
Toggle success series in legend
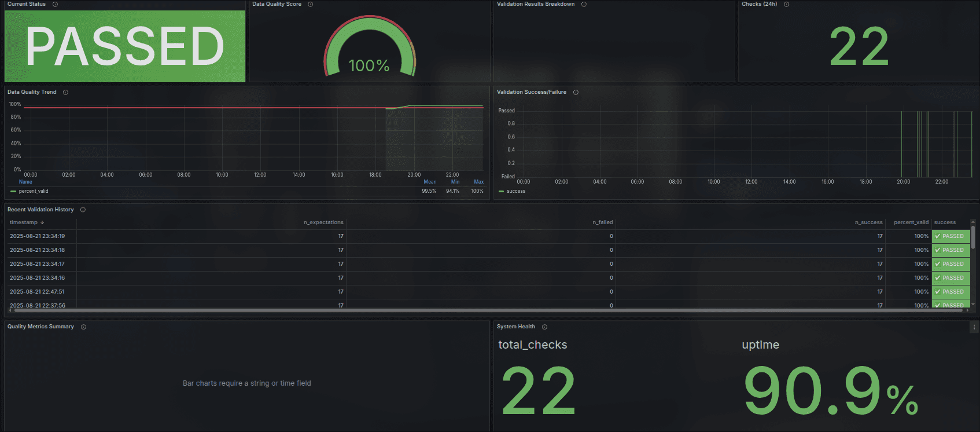[x=515, y=191]
